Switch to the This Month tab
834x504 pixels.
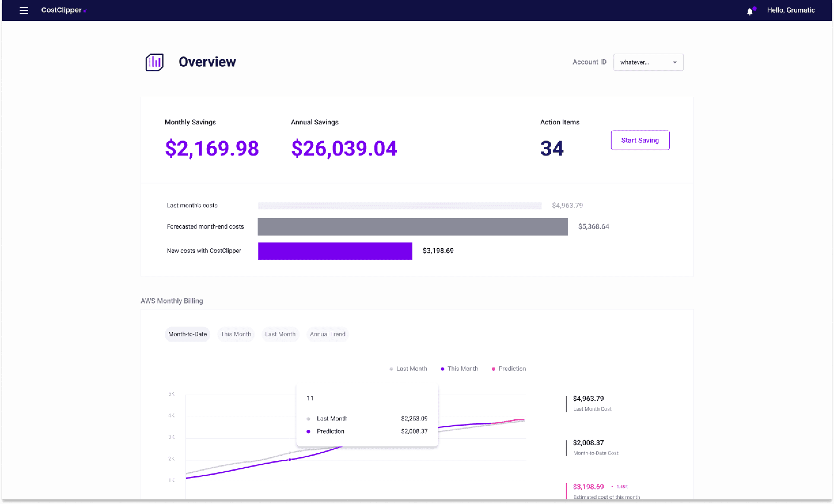(236, 334)
